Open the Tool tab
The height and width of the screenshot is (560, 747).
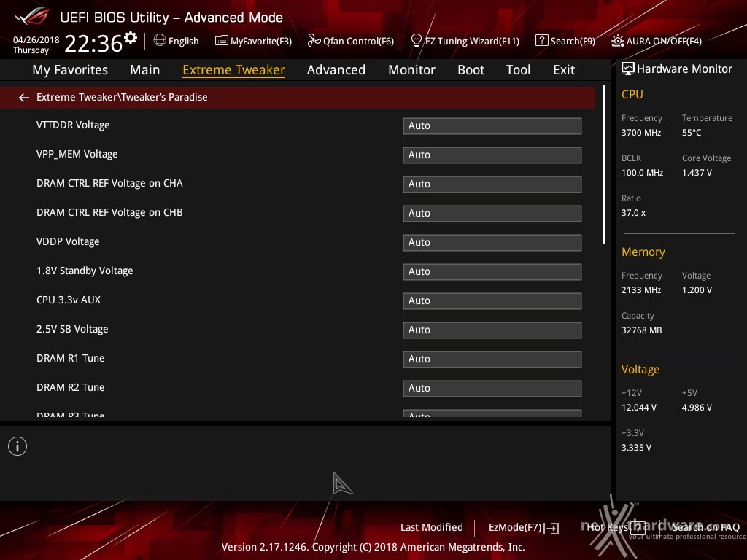click(519, 70)
